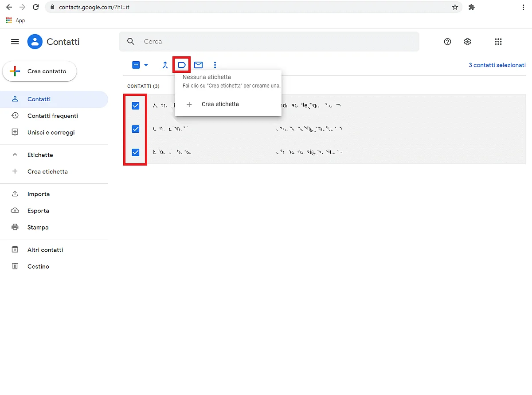532x395 pixels.
Task: Click the CONTATTI (3) header
Action: point(143,86)
